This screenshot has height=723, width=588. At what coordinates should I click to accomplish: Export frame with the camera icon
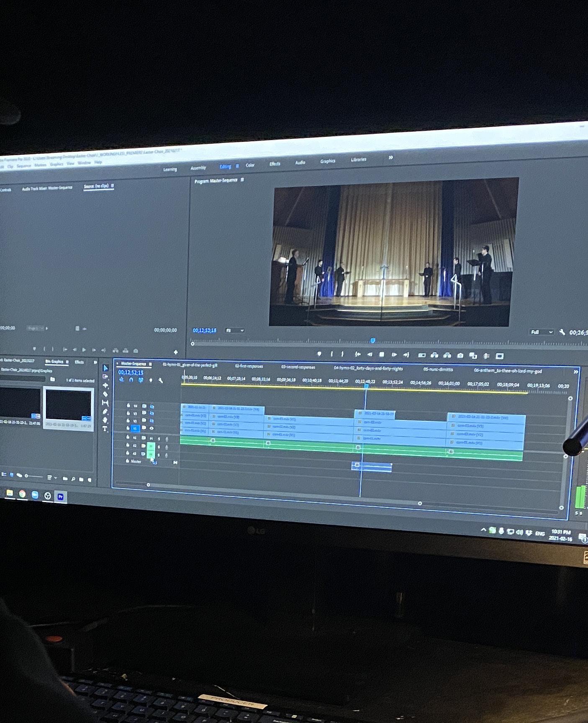[460, 356]
